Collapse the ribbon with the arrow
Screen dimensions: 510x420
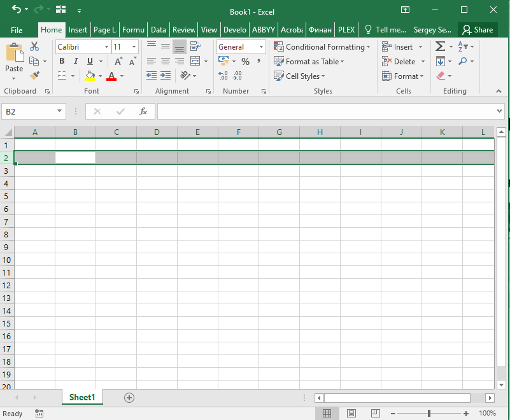tap(499, 92)
